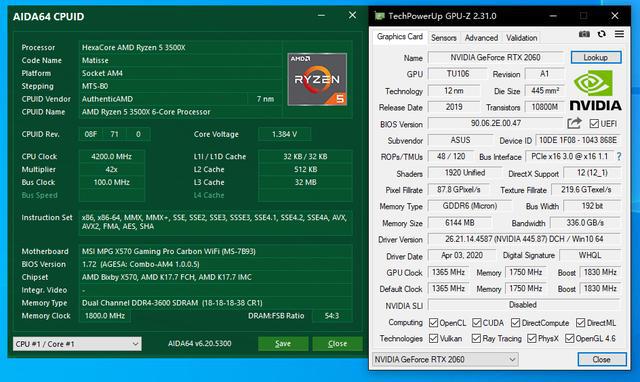Minimize the AIDA64 CPUID window
The image size is (640, 382).
[x=321, y=16]
